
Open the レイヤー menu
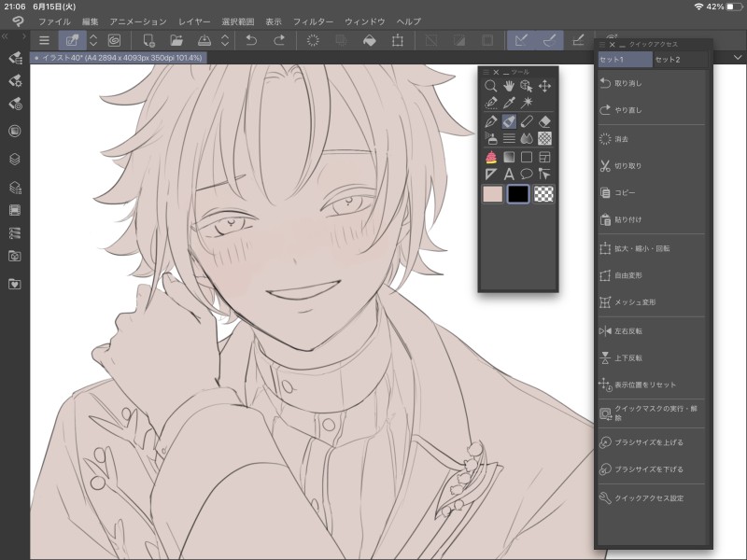click(194, 21)
